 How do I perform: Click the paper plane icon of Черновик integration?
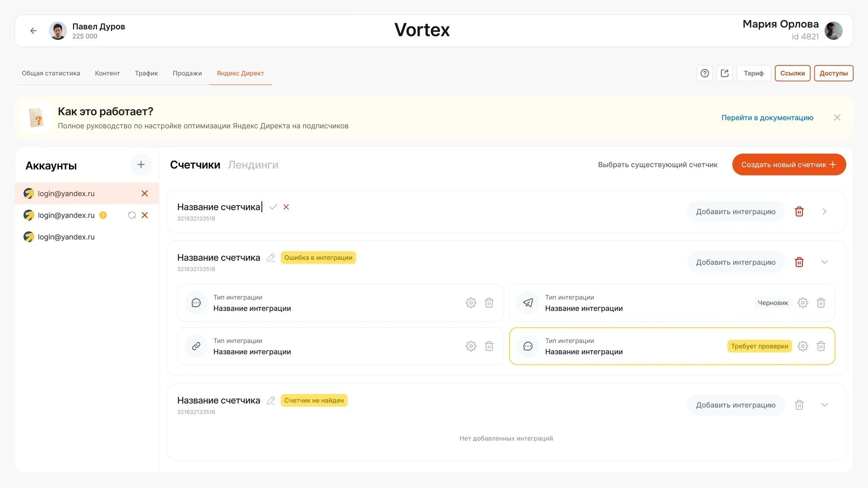(528, 303)
